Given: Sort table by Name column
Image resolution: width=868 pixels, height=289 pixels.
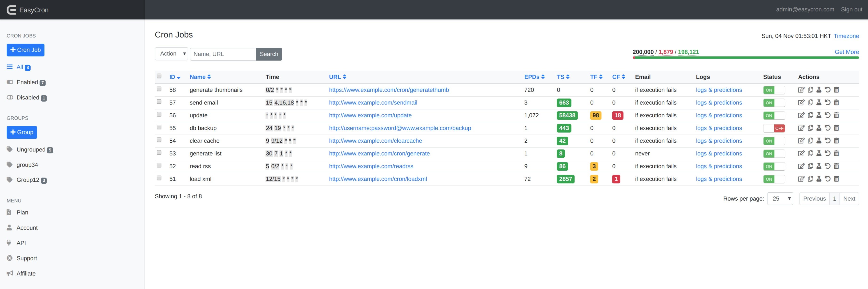Looking at the screenshot, I should 200,77.
